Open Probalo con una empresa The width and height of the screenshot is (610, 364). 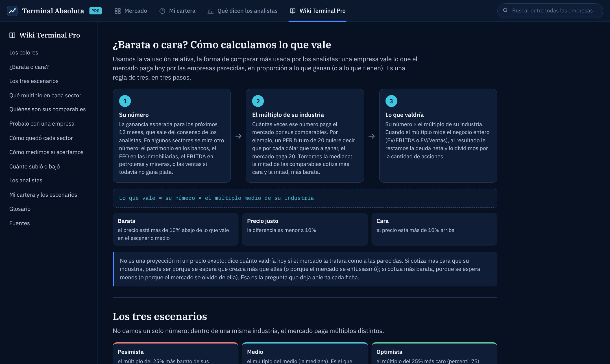(x=42, y=124)
